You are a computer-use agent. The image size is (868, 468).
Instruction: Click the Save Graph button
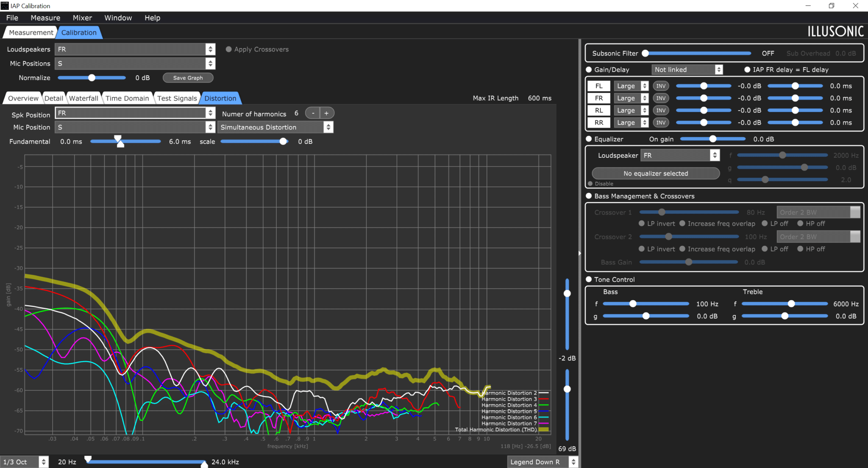click(188, 78)
